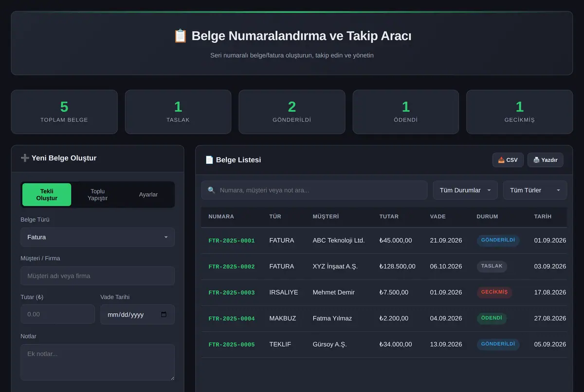Print the list using Yazdır button
The height and width of the screenshot is (392, 584).
(546, 160)
